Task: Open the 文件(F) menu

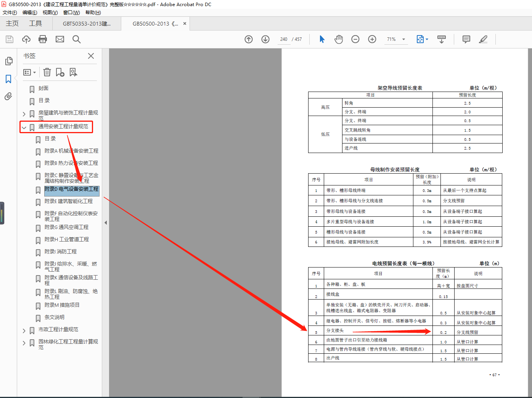Action: (x=10, y=13)
